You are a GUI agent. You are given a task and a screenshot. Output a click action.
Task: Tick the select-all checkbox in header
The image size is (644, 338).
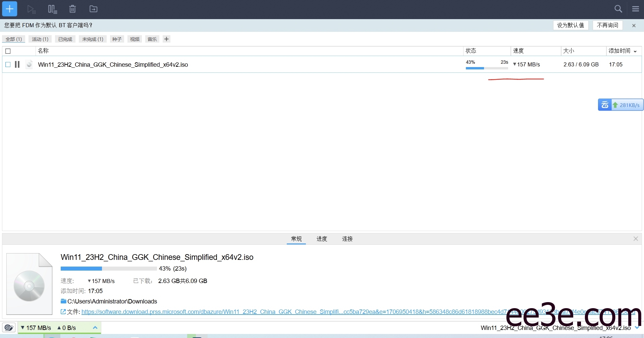coord(8,51)
